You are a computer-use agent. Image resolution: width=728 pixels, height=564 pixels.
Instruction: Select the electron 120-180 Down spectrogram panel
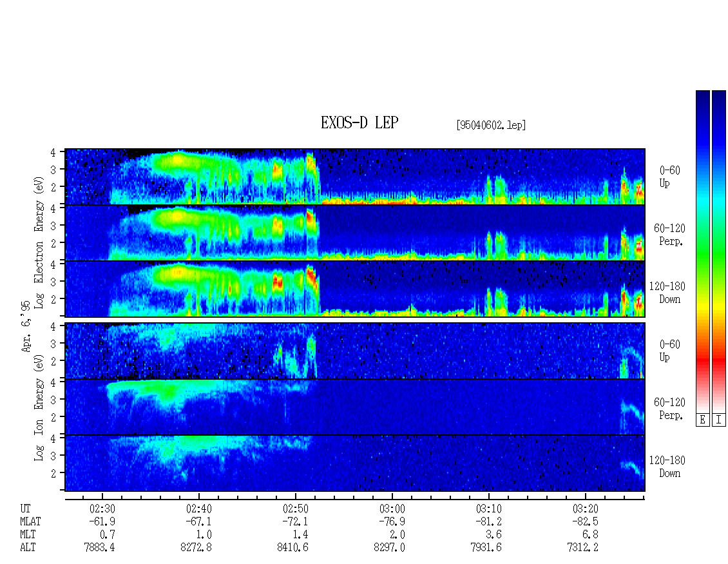point(355,289)
